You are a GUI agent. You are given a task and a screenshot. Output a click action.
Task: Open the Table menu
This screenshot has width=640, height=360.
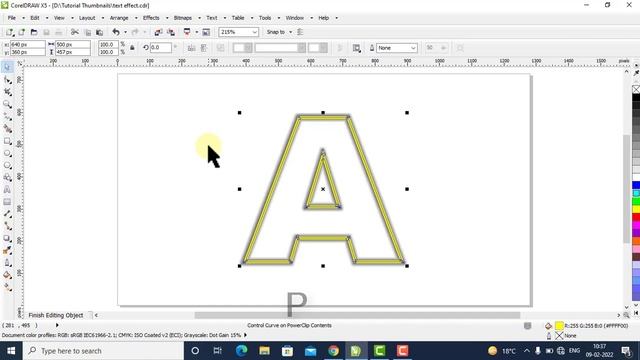tap(238, 18)
